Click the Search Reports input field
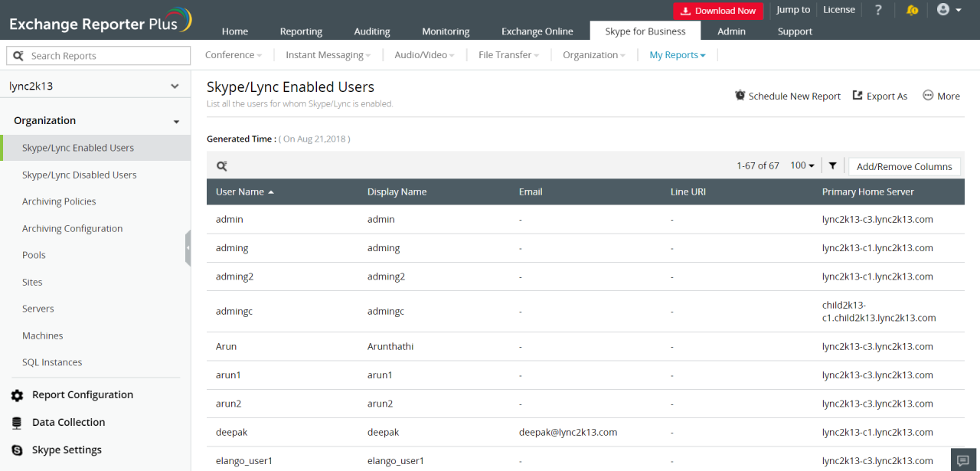 click(x=98, y=56)
